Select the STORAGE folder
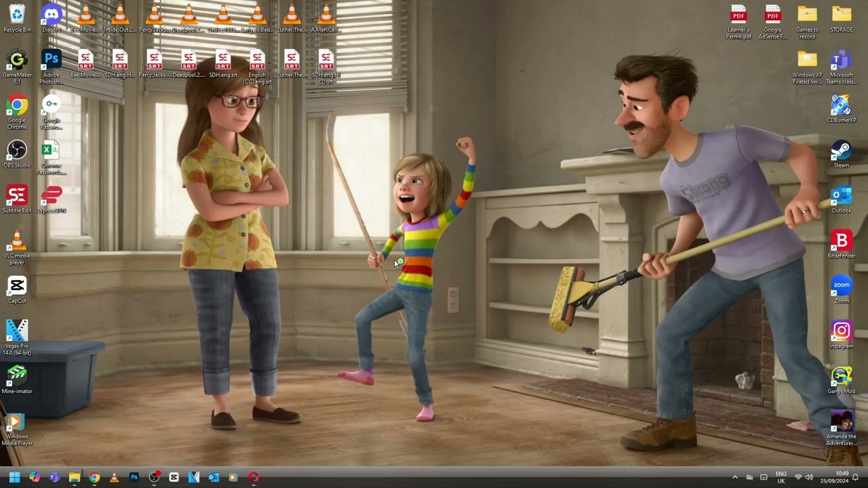Screen dimensions: 868x488 (842, 18)
